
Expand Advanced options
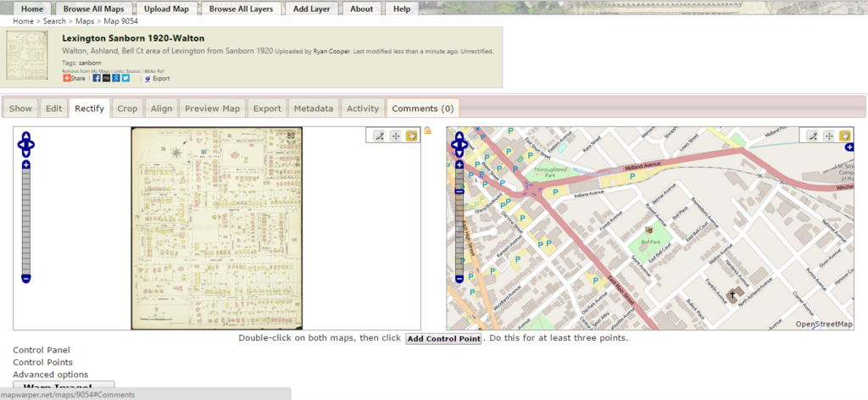pyautogui.click(x=50, y=375)
